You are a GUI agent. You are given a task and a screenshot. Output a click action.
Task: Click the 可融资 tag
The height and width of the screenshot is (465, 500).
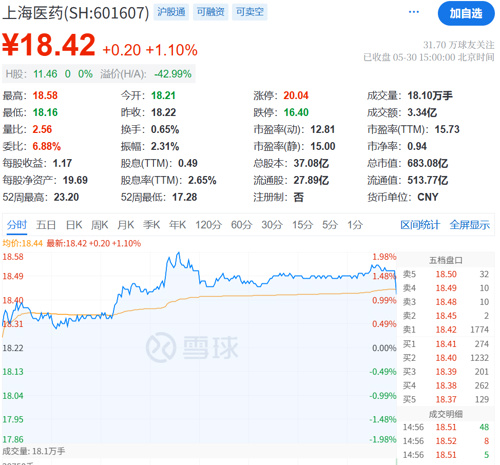(210, 12)
